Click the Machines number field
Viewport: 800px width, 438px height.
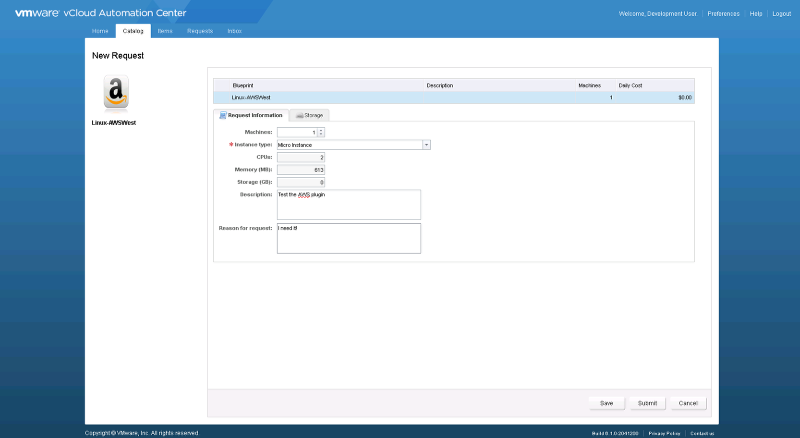[297, 132]
